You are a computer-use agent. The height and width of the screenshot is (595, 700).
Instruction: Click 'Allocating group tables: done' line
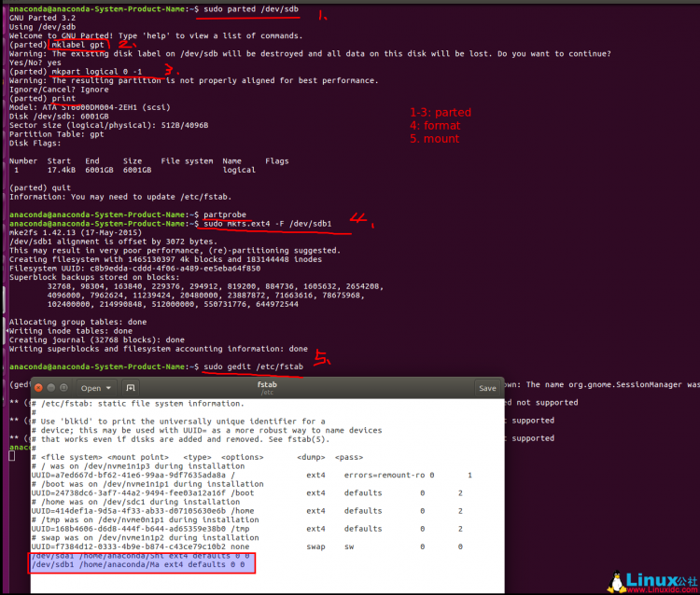(77, 322)
